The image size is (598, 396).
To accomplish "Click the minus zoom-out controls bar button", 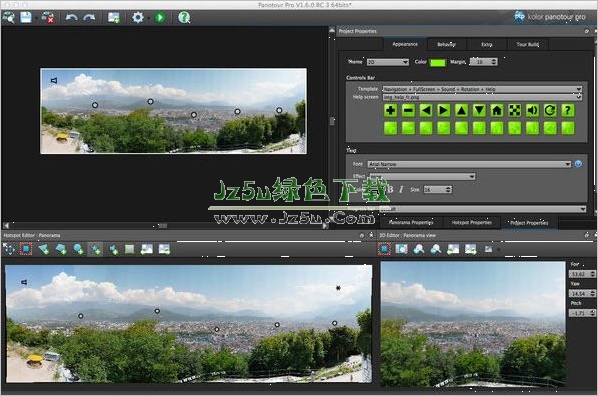I will point(408,111).
